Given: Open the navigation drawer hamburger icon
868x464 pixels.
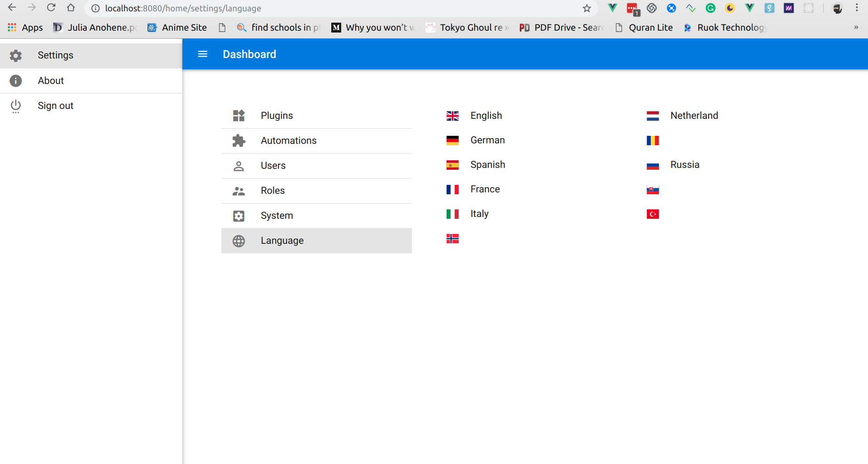Looking at the screenshot, I should 203,54.
